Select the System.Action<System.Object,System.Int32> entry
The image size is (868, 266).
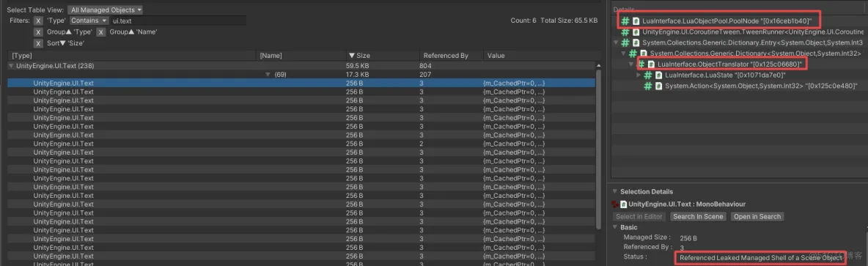pos(761,86)
